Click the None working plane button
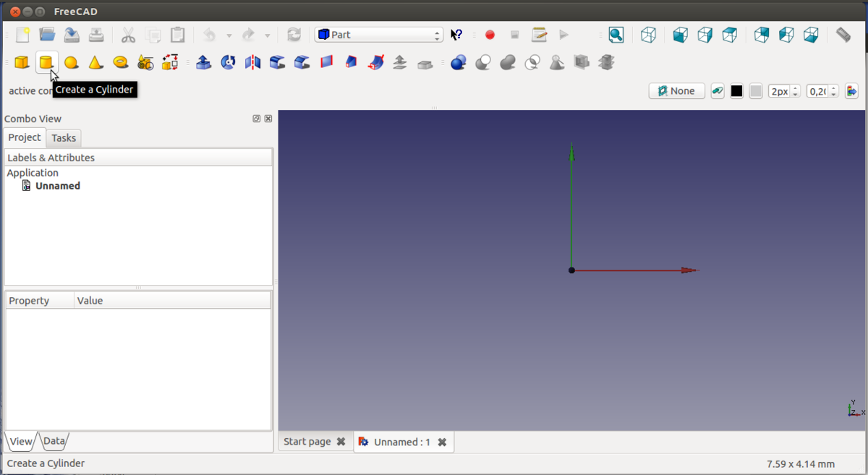The image size is (868, 475). tap(677, 91)
